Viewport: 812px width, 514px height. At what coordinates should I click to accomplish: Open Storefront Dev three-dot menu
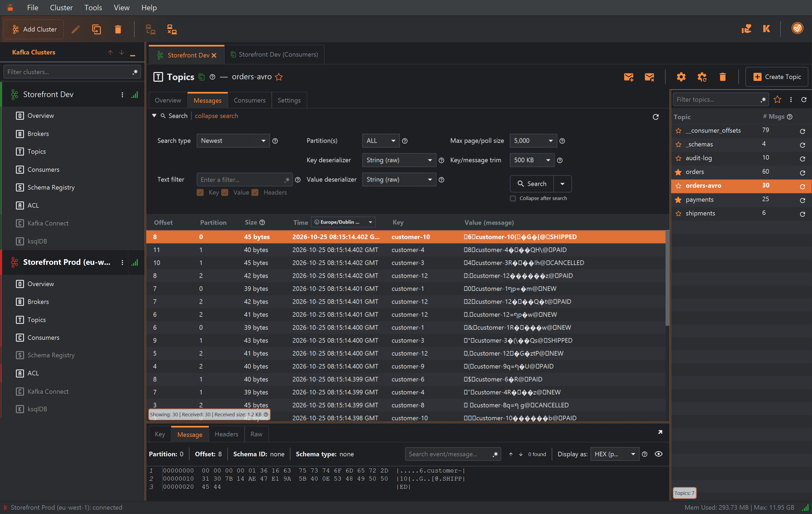click(x=122, y=95)
